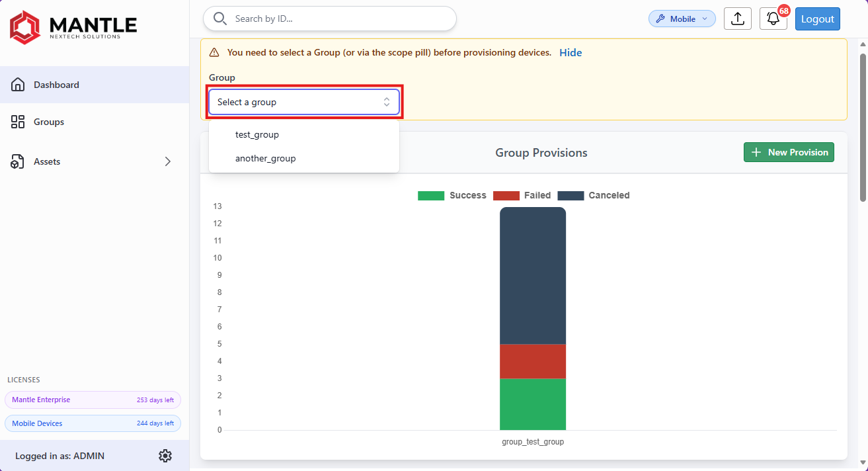Click the Success green bar segment
868x471 pixels.
533,404
